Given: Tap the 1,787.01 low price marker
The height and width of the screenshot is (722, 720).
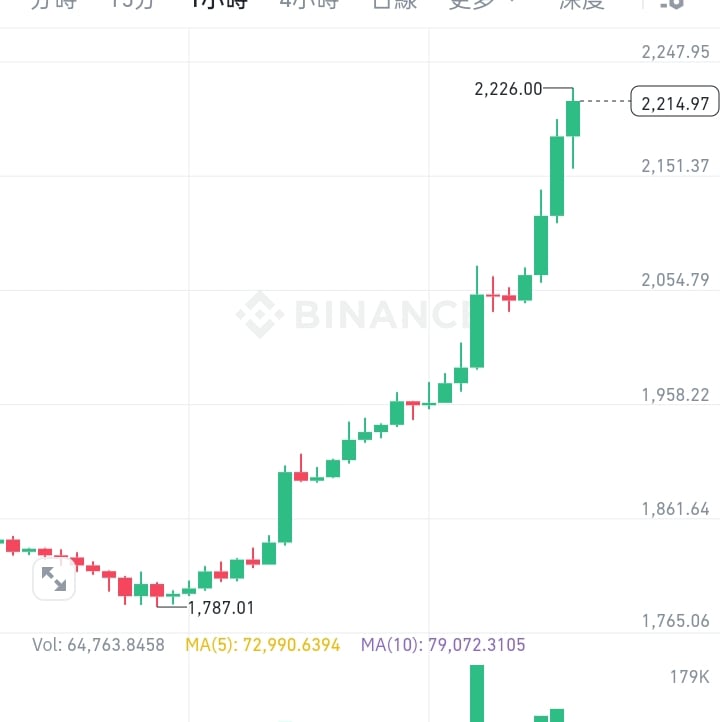Looking at the screenshot, I should tap(221, 608).
